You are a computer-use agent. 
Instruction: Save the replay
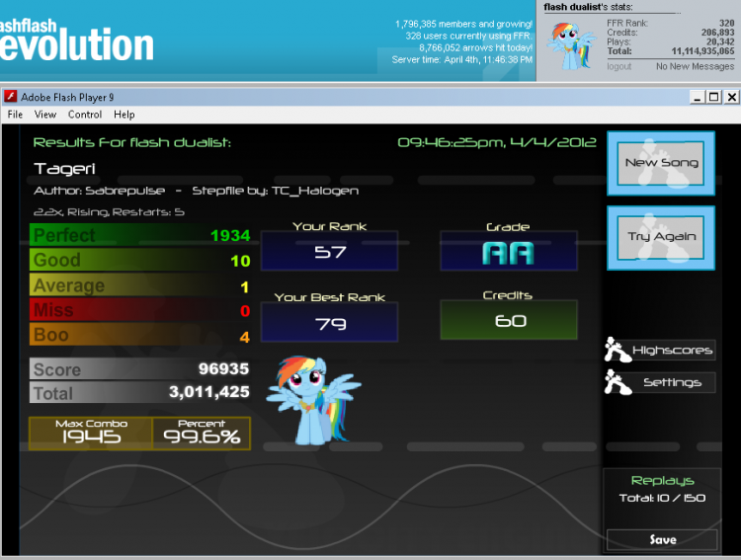(662, 539)
